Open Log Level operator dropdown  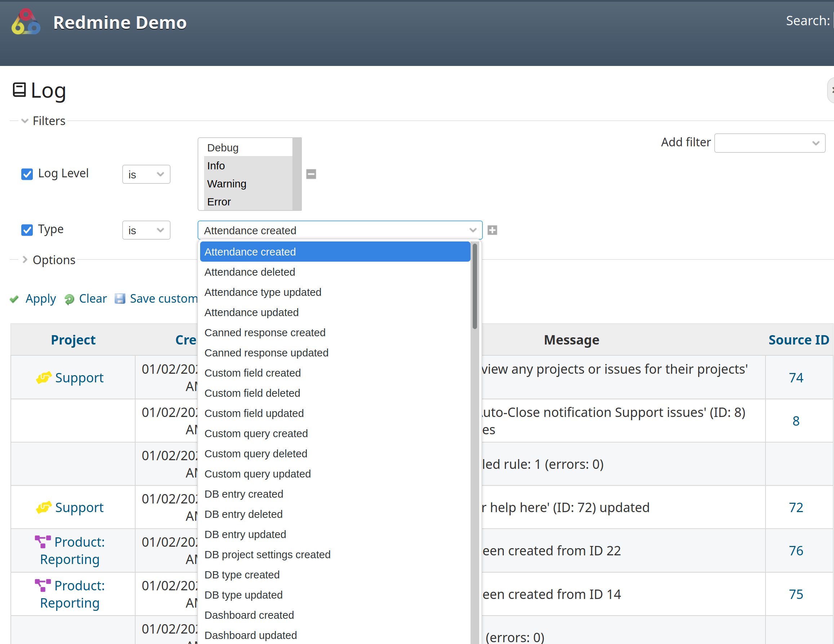pos(146,174)
